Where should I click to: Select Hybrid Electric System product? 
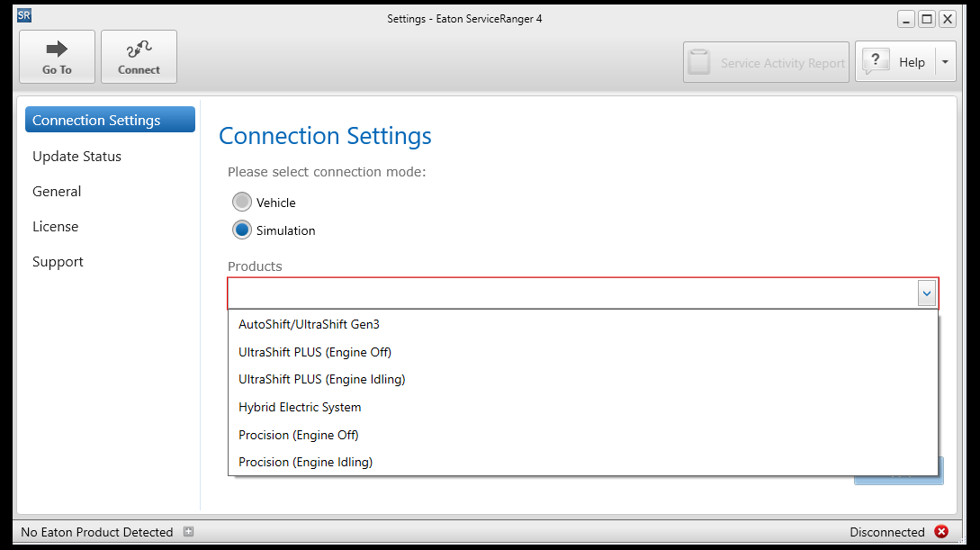(300, 407)
